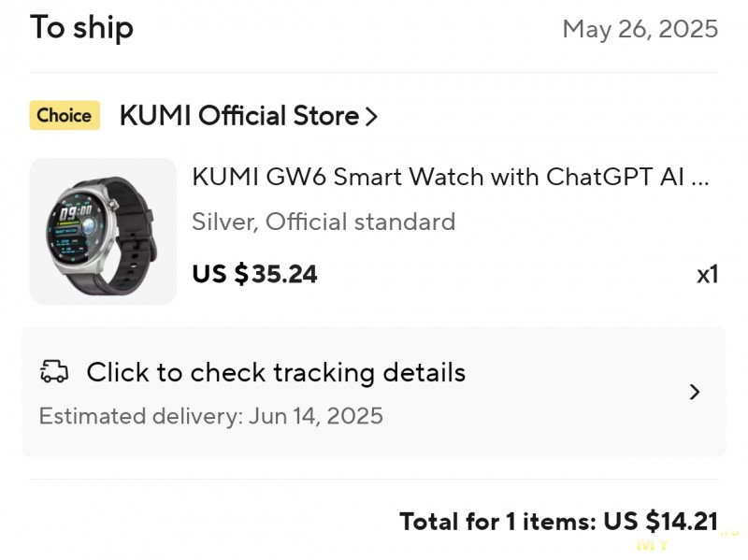Click the Total for 1 items label

498,522
